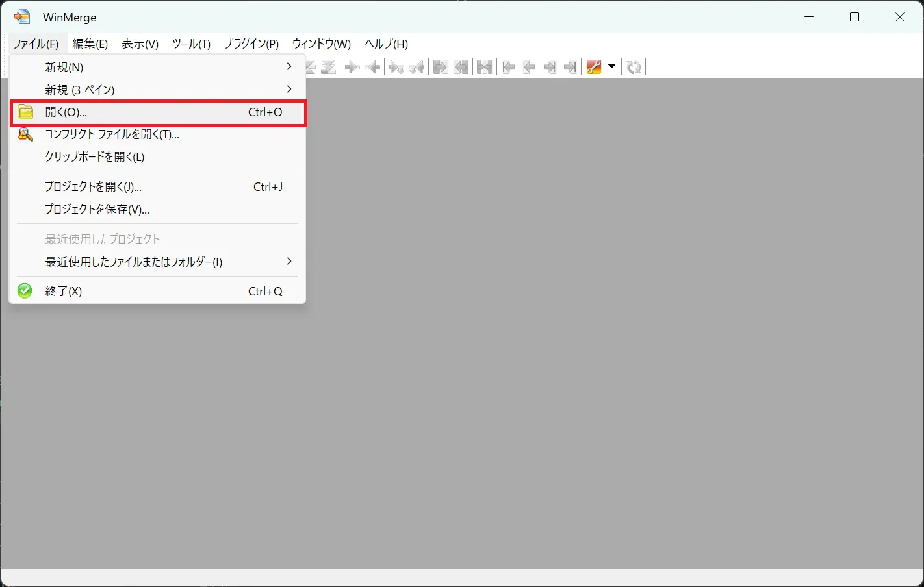Minimize the WinMerge window
This screenshot has width=924, height=587.
[809, 17]
